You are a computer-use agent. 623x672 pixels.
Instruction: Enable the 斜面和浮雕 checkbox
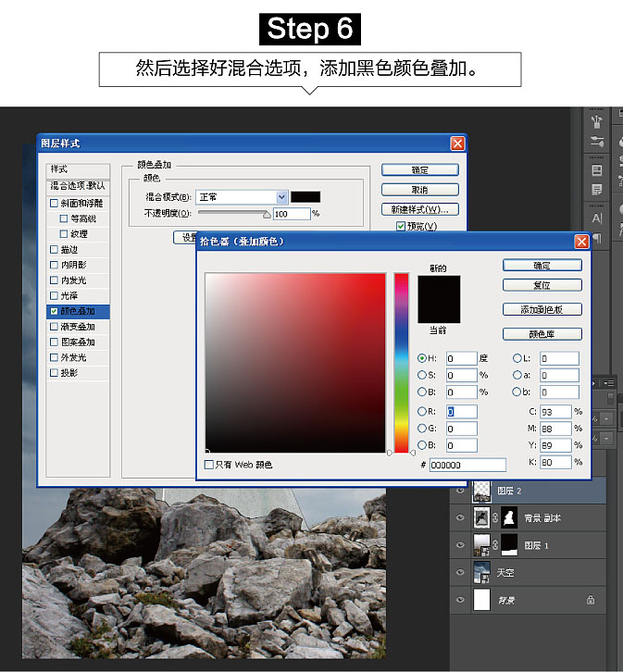point(54,203)
